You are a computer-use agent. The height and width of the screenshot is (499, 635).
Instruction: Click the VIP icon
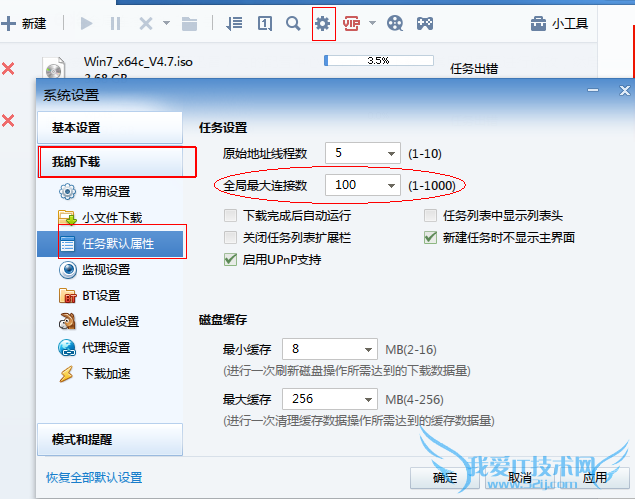(x=351, y=23)
